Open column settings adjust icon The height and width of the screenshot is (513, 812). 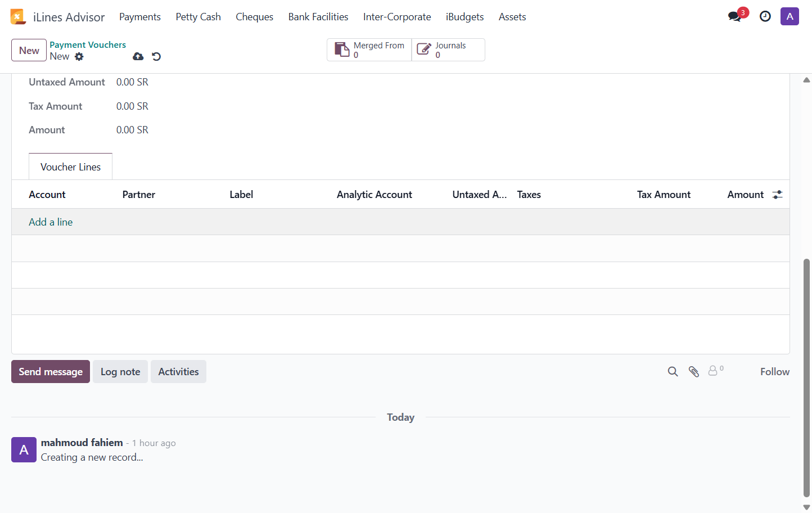coord(778,195)
